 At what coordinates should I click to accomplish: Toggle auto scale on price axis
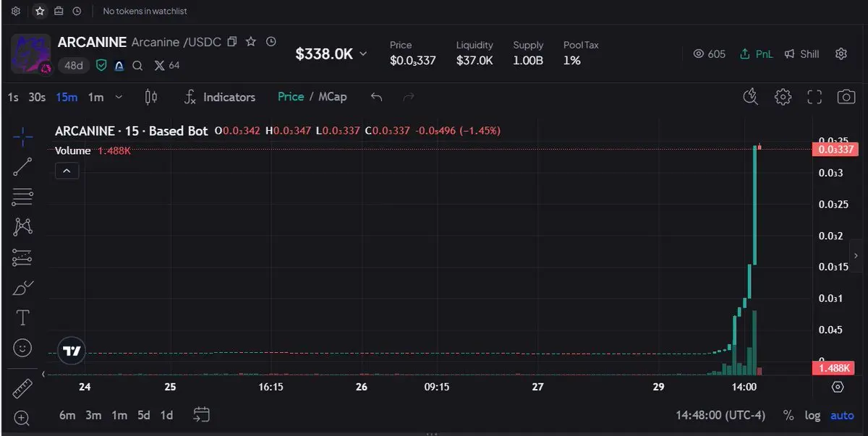(842, 416)
